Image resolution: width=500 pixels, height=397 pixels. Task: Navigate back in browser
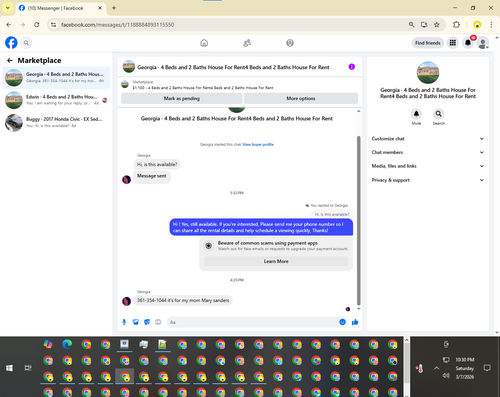click(x=9, y=25)
